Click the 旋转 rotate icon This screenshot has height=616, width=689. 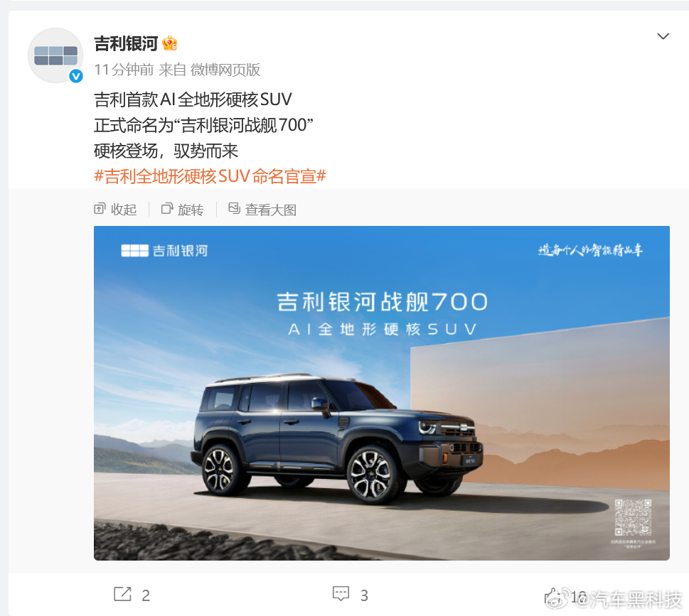point(167,209)
